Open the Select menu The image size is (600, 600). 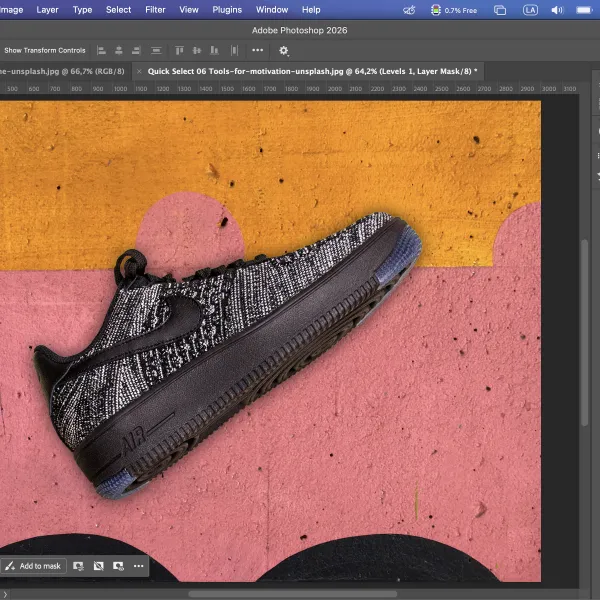point(118,10)
